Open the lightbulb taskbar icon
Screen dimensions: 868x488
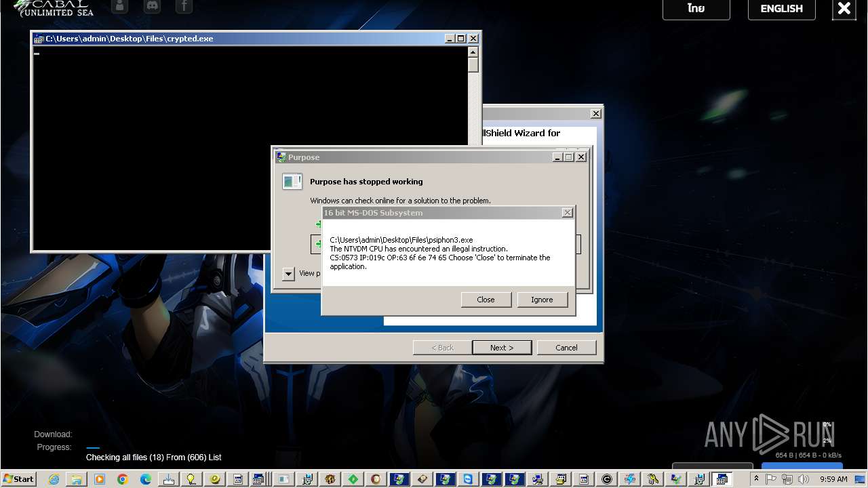pos(192,479)
